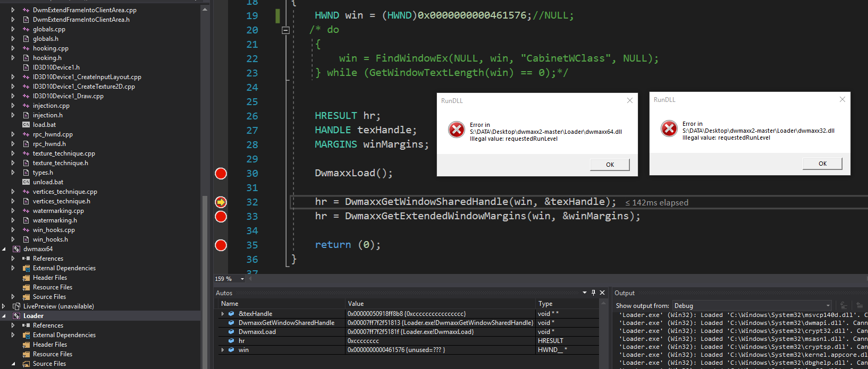The width and height of the screenshot is (868, 369).
Task: Select Source Files under Loader
Action: pyautogui.click(x=49, y=364)
